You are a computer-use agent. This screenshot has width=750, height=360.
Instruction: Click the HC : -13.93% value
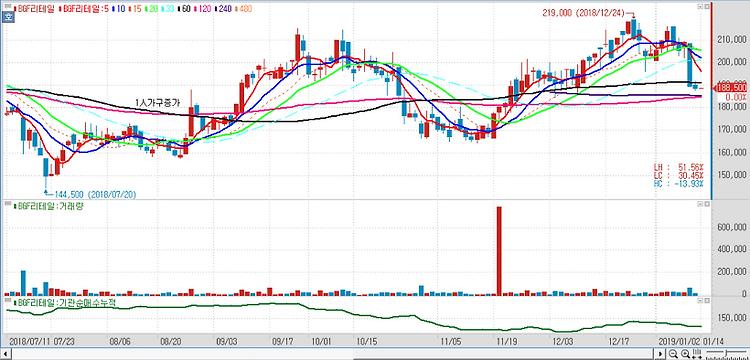click(x=679, y=184)
